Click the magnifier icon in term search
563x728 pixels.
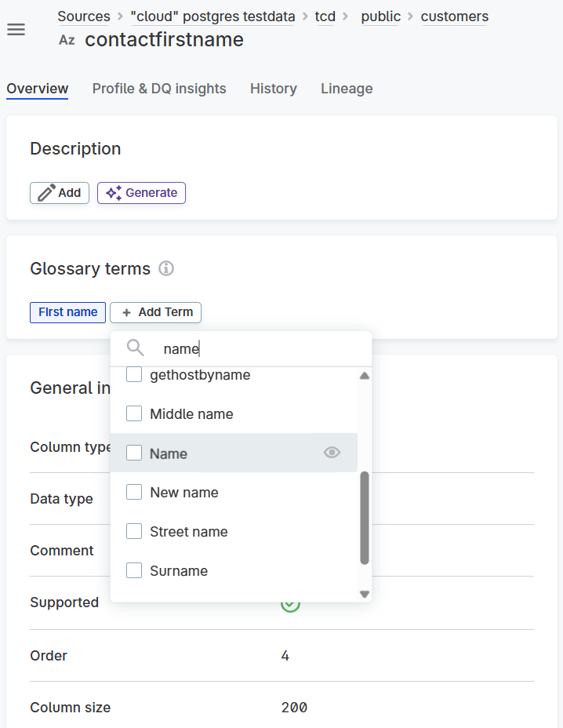point(134,348)
